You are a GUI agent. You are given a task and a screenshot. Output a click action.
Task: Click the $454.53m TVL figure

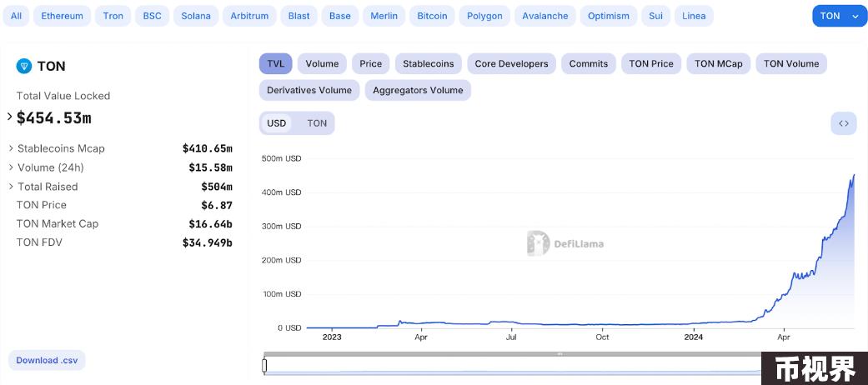tap(53, 117)
